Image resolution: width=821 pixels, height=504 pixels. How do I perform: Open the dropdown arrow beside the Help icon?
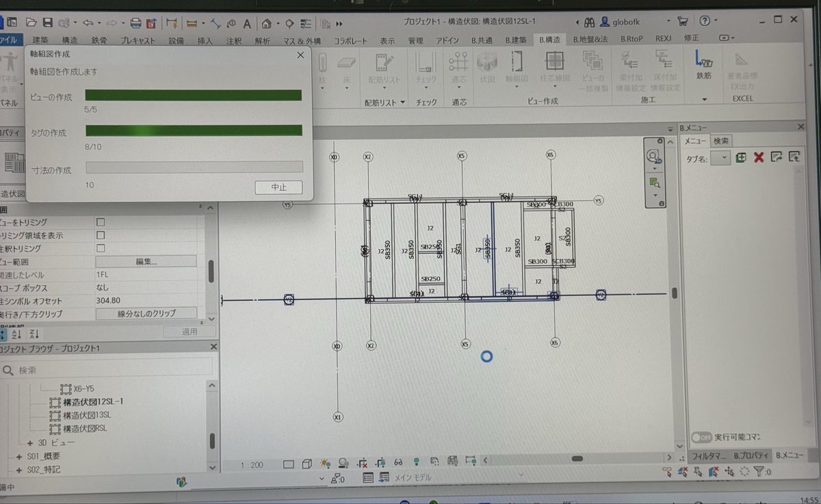pos(716,21)
